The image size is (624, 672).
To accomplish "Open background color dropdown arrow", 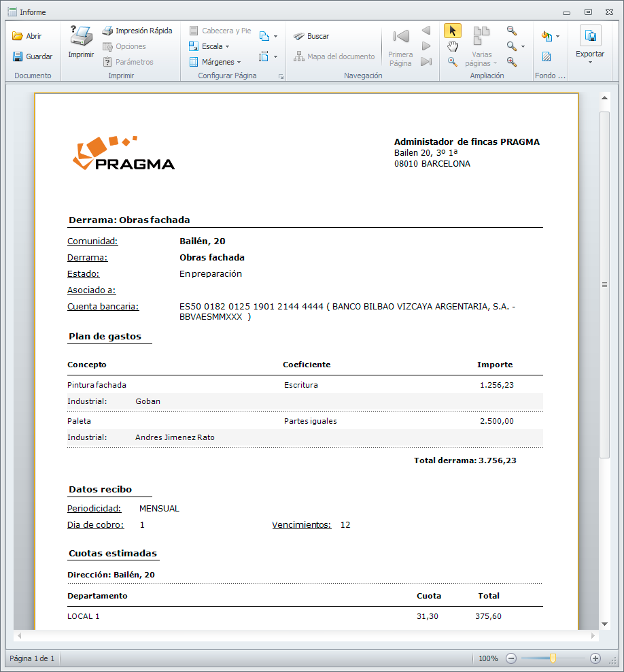I will pos(557,37).
